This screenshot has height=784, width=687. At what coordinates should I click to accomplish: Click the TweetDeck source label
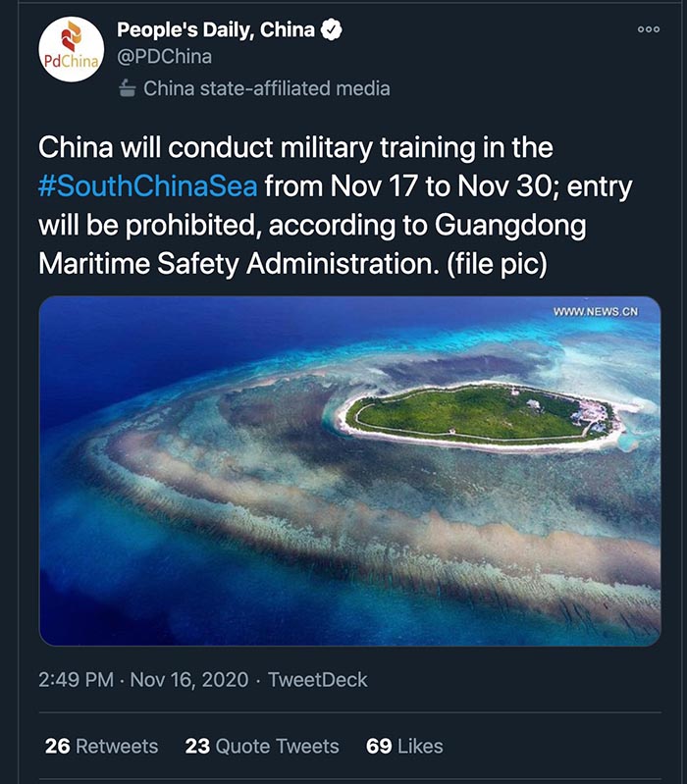pos(318,679)
